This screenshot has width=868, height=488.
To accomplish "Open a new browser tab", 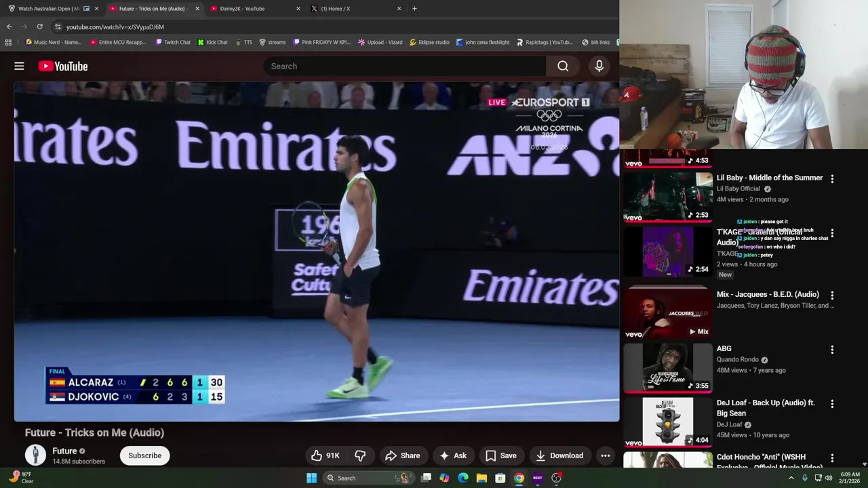I will click(x=414, y=9).
